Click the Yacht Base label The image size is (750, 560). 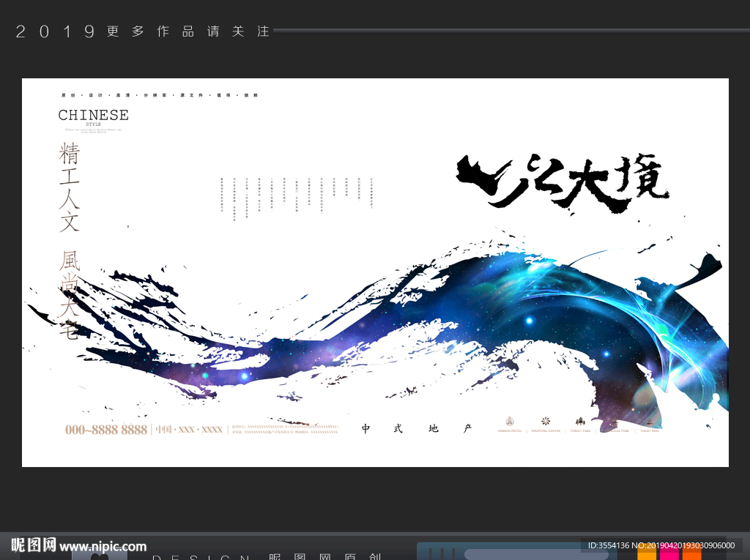(650, 431)
